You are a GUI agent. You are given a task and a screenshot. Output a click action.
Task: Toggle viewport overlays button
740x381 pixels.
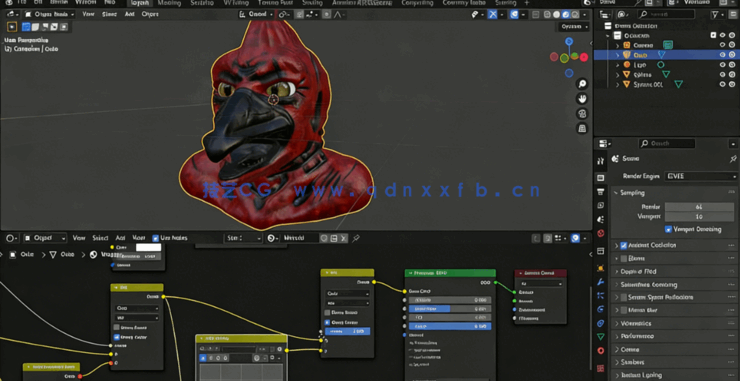(x=514, y=15)
